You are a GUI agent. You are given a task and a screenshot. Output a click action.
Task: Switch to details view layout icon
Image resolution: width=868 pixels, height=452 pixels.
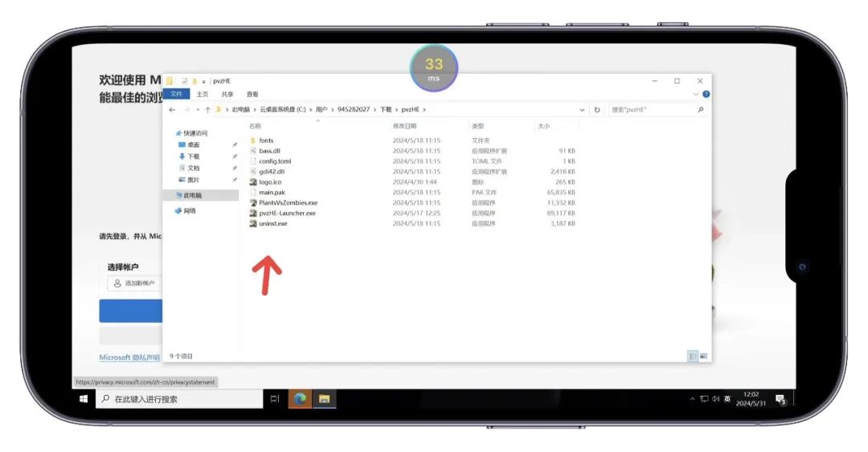(x=693, y=356)
